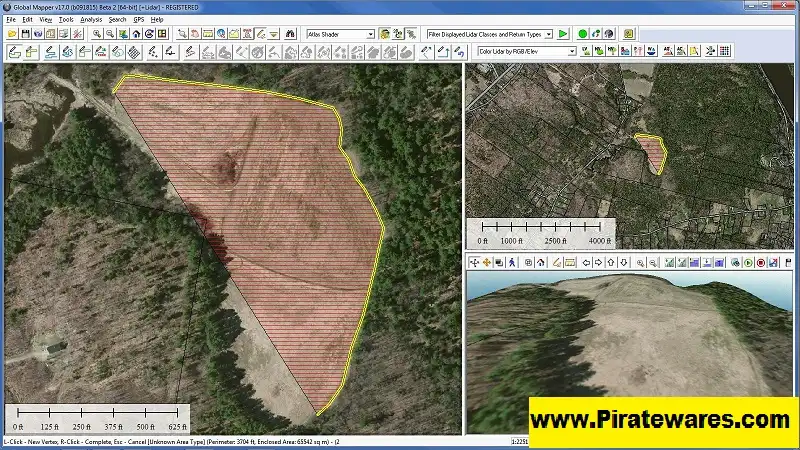Select walk mode in 3D viewer toolbar
Image resolution: width=800 pixels, height=450 pixels.
coord(512,263)
